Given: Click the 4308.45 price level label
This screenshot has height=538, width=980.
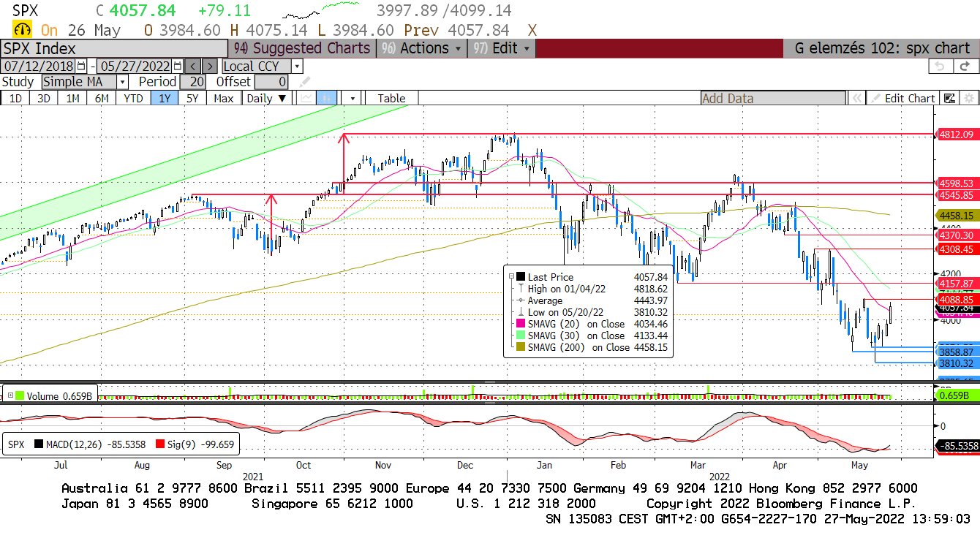Looking at the screenshot, I should point(957,249).
